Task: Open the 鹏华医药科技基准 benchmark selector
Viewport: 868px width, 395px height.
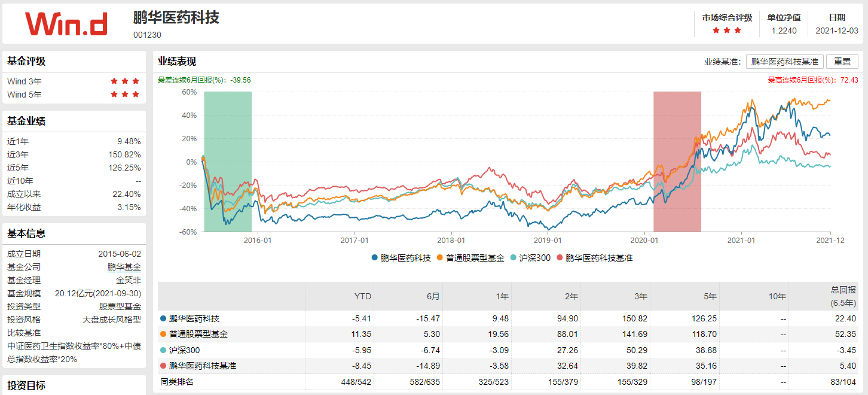Action: point(785,62)
